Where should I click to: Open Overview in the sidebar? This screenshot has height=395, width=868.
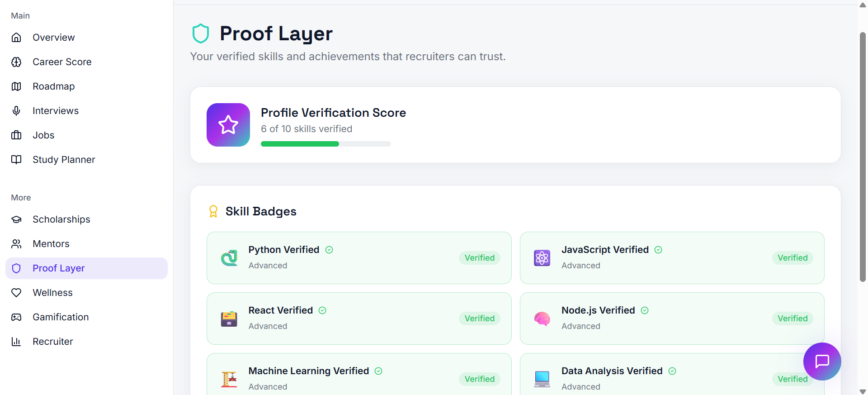click(x=86, y=38)
